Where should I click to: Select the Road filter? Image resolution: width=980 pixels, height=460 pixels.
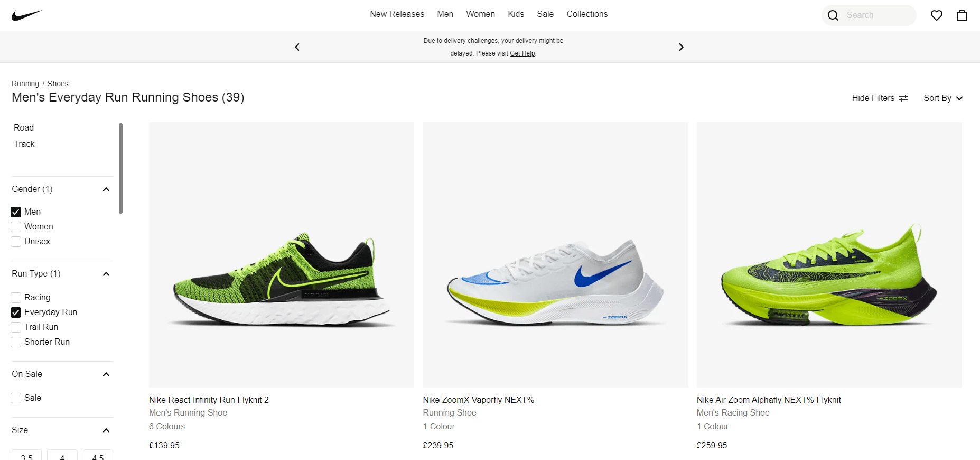(24, 127)
